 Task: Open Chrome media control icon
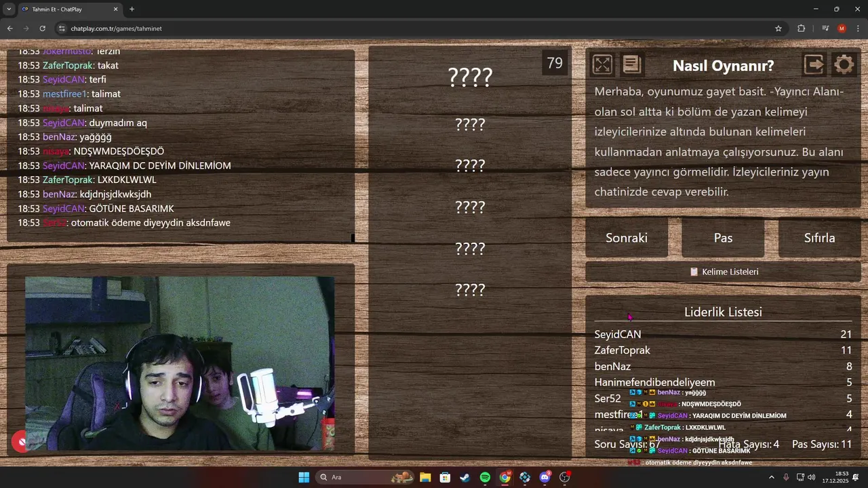pos(825,28)
